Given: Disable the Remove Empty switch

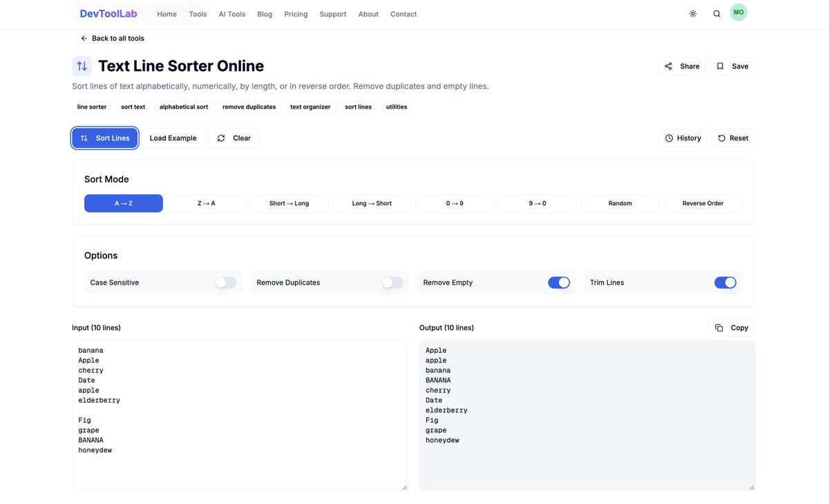Looking at the screenshot, I should (559, 282).
